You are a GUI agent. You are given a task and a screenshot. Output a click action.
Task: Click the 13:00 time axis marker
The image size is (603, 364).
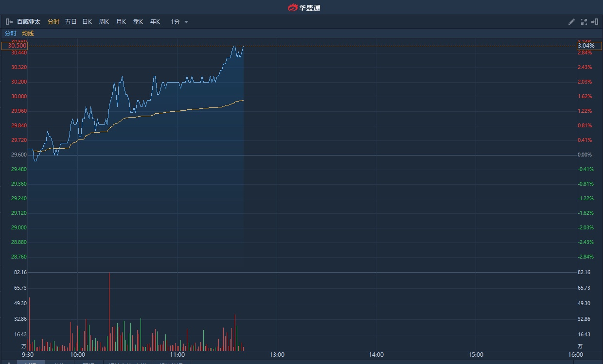point(277,355)
